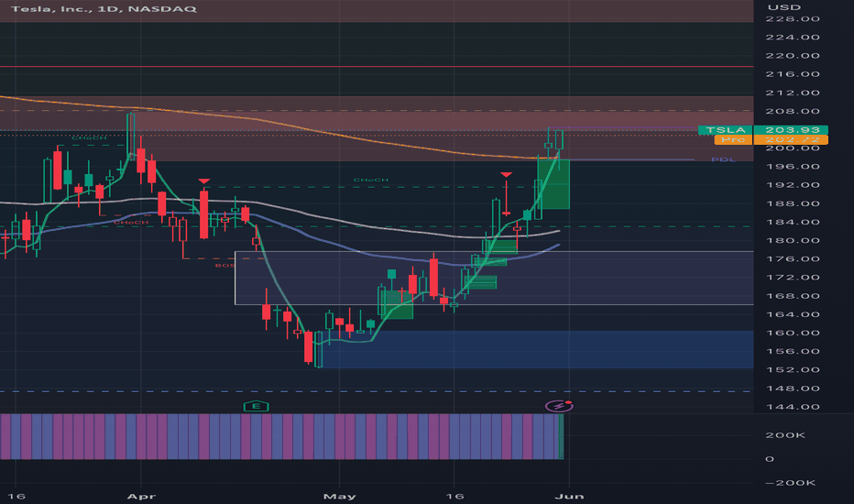Click the 200K volume axis label
The height and width of the screenshot is (504, 854).
tap(785, 435)
